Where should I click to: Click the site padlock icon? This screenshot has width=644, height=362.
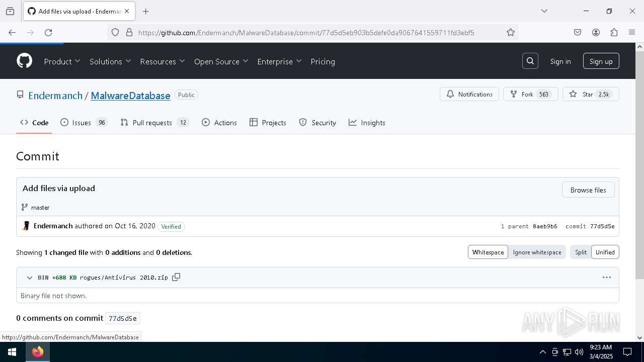tap(129, 32)
